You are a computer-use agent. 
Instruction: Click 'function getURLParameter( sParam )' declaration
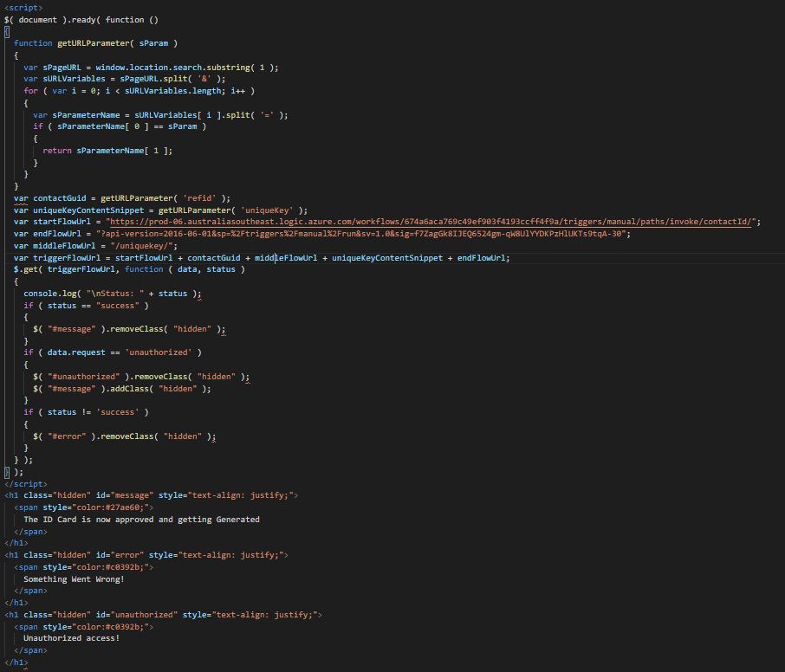pos(95,43)
